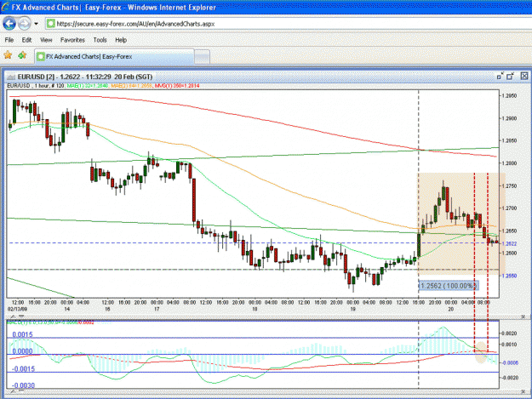Click the green MAE(1) indicator legend

pos(88,86)
